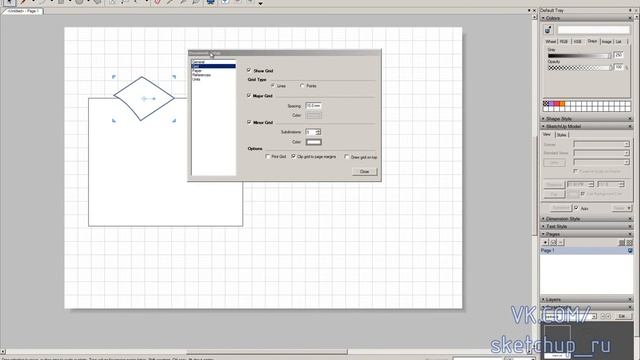Click the Gray gradient slider
Viewport: 640px width, 360px height.
click(579, 56)
